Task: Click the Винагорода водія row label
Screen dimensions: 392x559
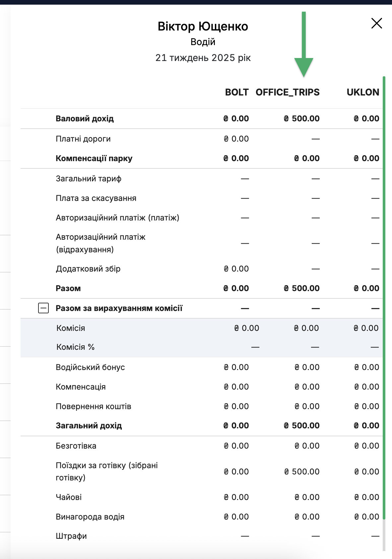Action: click(x=90, y=517)
